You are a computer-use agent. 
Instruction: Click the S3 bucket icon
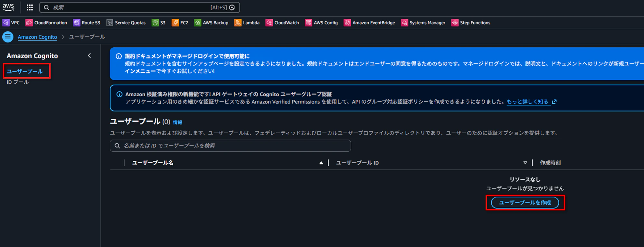[x=155, y=23]
